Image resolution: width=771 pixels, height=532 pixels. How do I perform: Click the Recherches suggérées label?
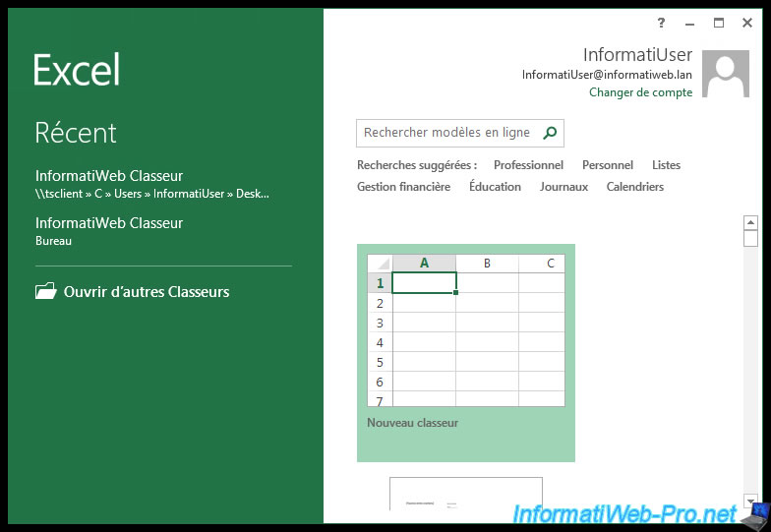417,165
